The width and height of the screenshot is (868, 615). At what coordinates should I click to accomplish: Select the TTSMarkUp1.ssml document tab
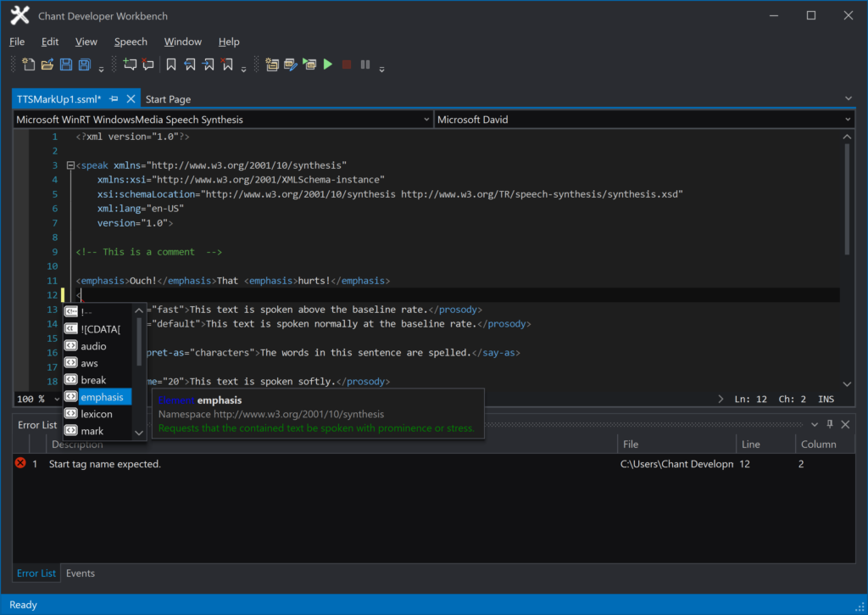point(58,99)
